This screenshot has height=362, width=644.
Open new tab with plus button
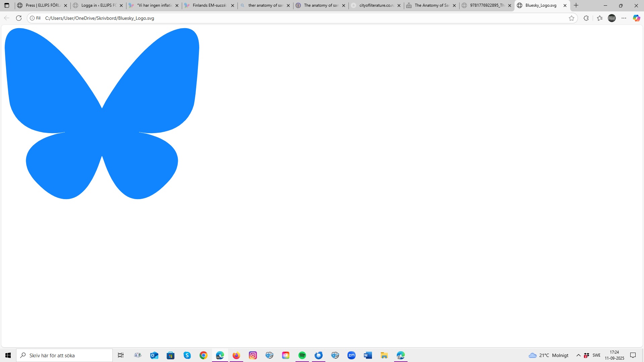(x=576, y=5)
